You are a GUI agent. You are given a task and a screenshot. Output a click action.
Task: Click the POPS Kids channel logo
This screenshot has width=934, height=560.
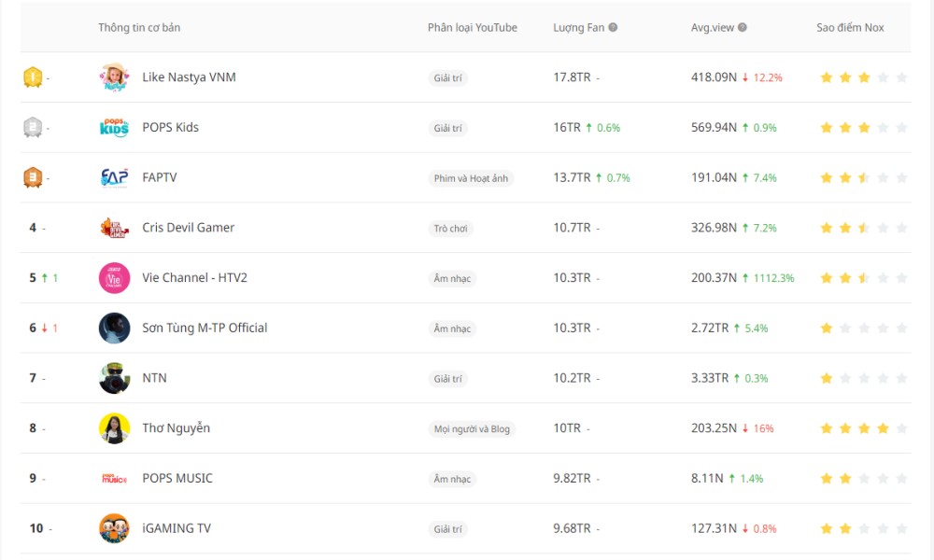click(x=114, y=128)
